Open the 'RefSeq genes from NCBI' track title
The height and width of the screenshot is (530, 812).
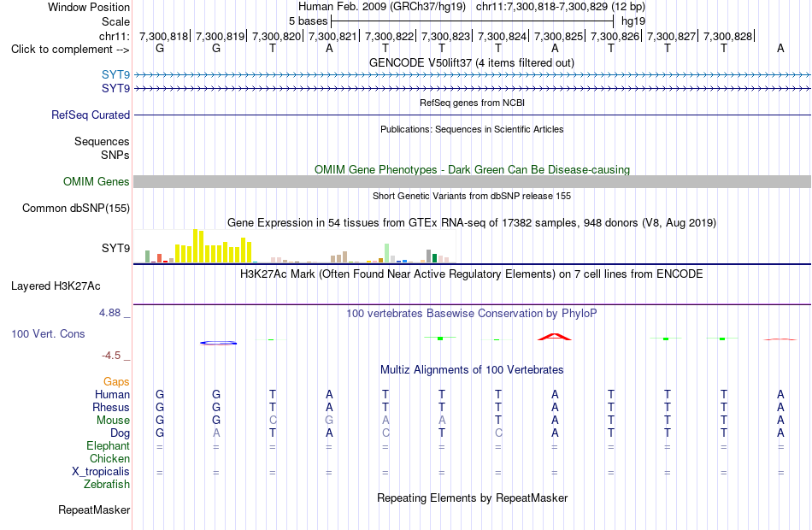coord(472,103)
